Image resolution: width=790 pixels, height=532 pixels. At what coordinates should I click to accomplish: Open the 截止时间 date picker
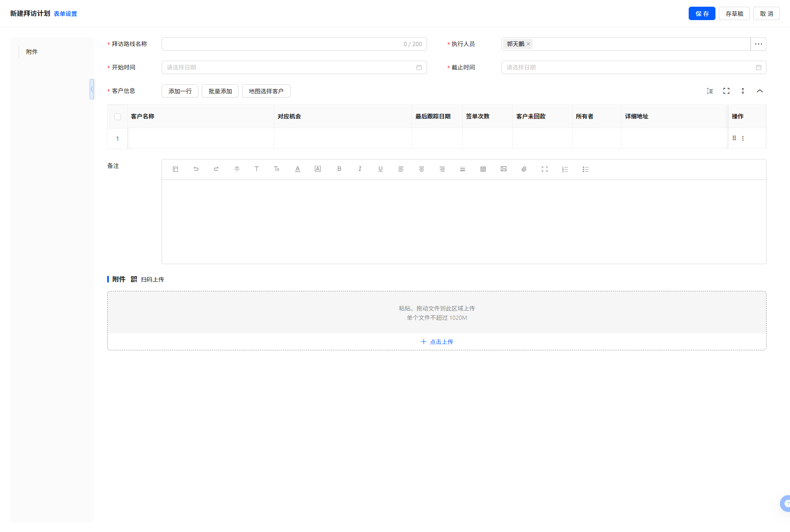coord(633,67)
